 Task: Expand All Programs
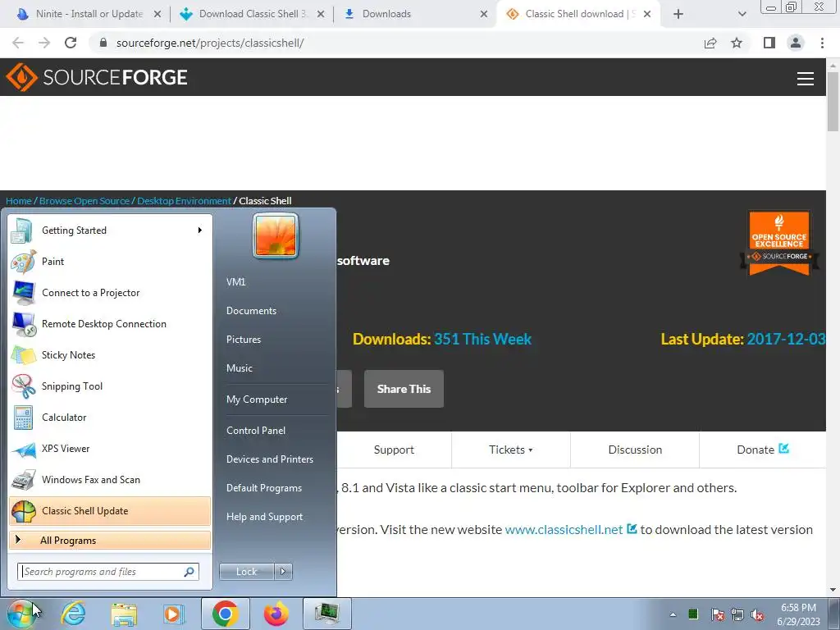pyautogui.click(x=110, y=541)
